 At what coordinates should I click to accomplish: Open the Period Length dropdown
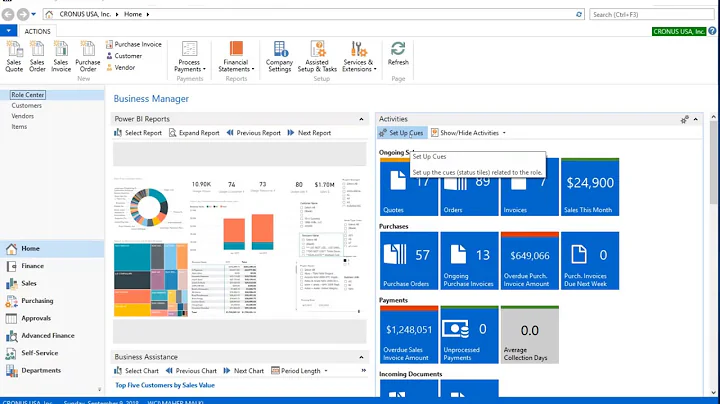299,370
